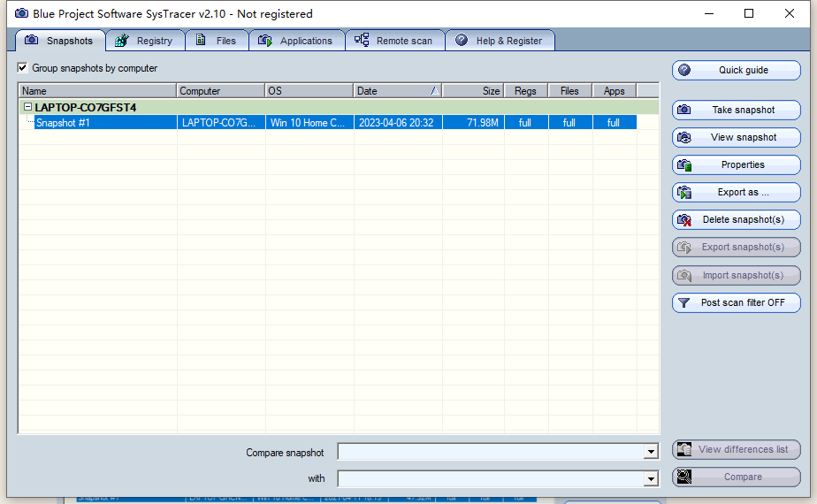Click the View differences list button label

click(x=743, y=449)
